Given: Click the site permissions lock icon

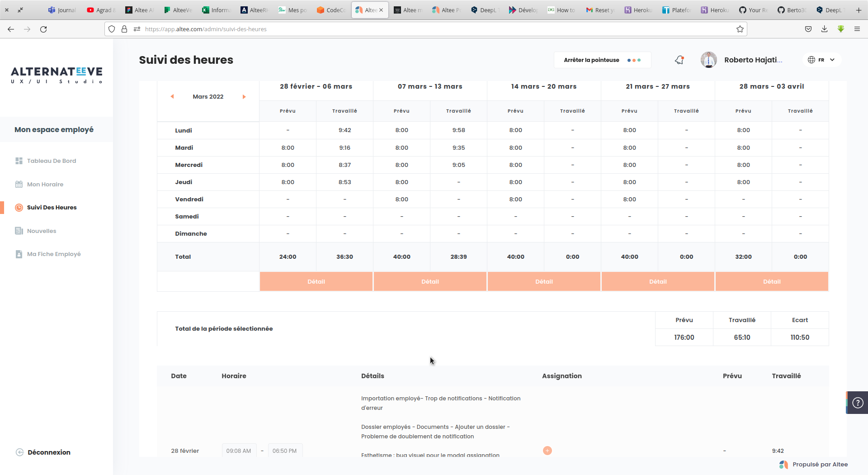Looking at the screenshot, I should click(124, 29).
